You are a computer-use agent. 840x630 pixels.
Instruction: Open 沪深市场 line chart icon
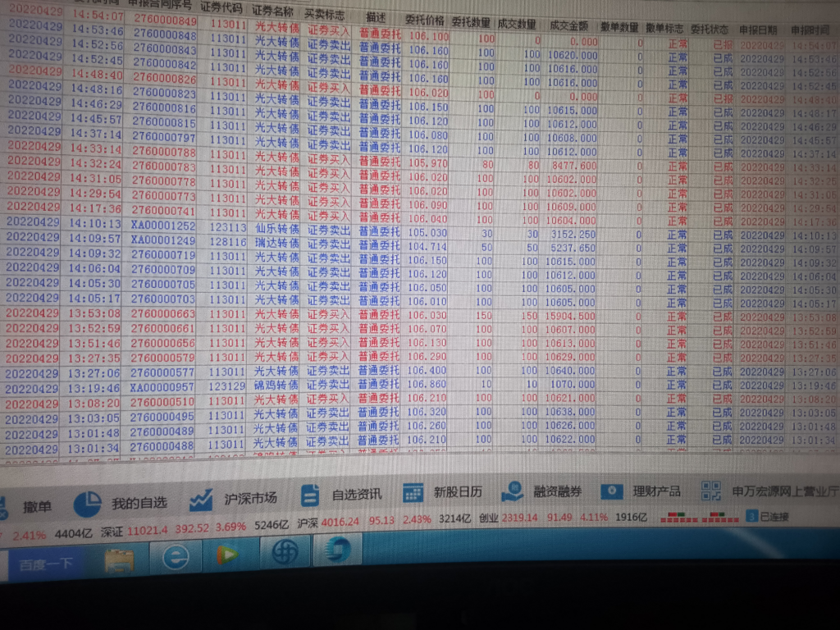point(201,499)
